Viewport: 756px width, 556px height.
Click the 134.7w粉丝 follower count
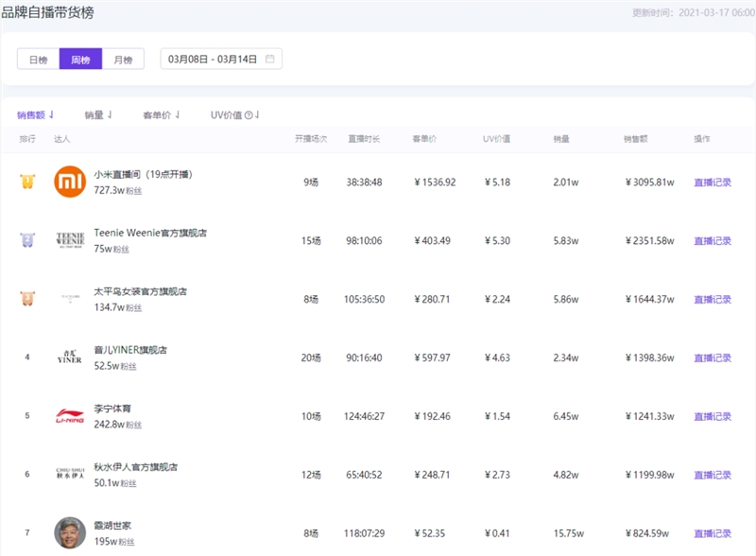[x=117, y=307]
